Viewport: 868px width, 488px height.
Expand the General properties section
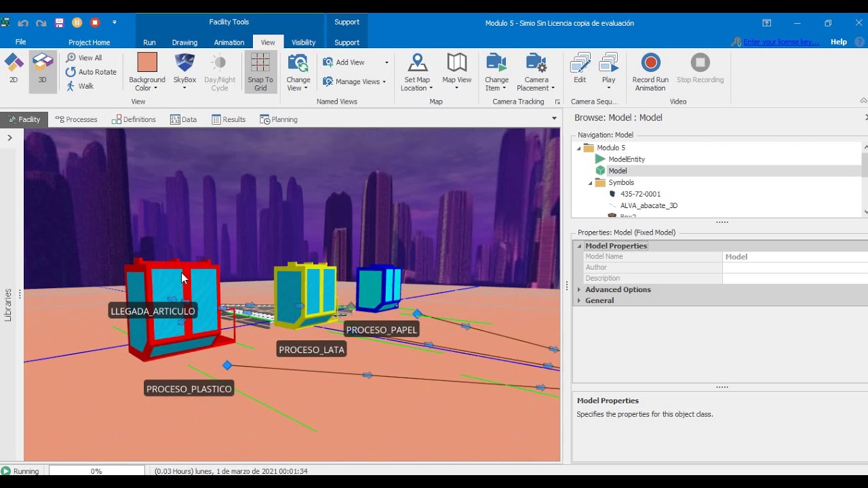[579, 300]
